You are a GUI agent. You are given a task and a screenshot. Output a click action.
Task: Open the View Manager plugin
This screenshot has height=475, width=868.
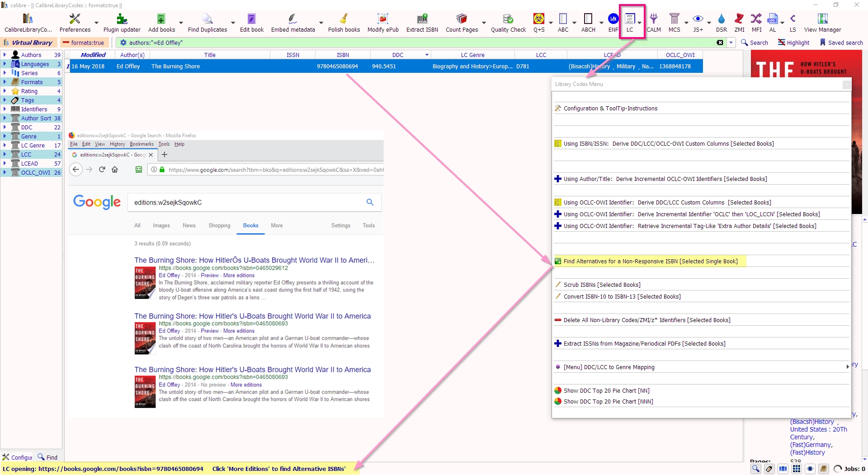(x=822, y=23)
